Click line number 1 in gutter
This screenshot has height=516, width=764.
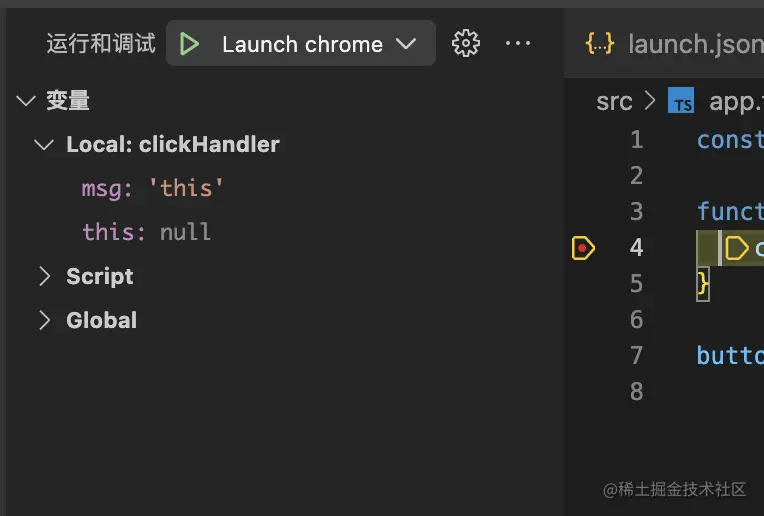pyautogui.click(x=637, y=139)
